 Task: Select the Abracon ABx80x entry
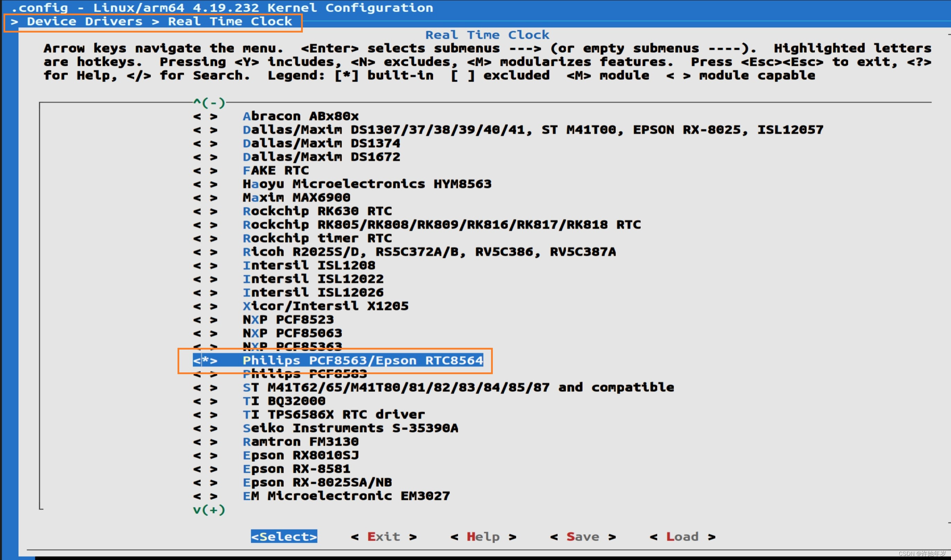[301, 116]
